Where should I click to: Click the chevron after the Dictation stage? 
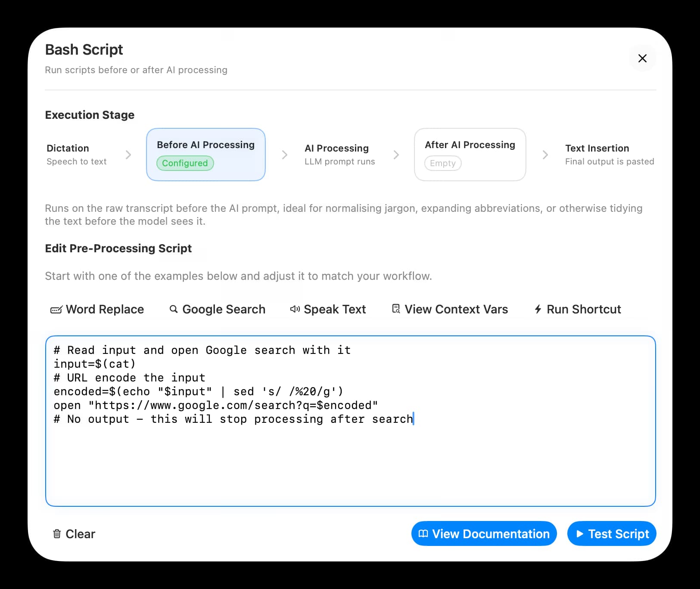(x=128, y=155)
